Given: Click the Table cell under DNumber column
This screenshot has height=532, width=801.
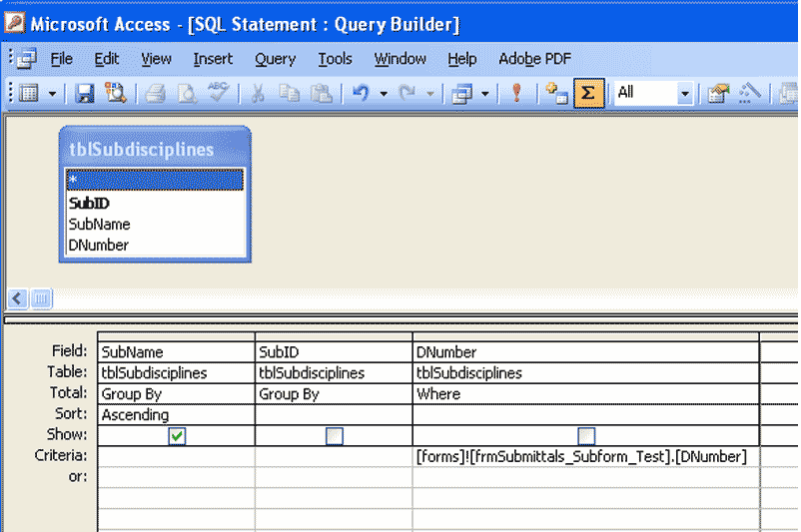Looking at the screenshot, I should point(586,372).
